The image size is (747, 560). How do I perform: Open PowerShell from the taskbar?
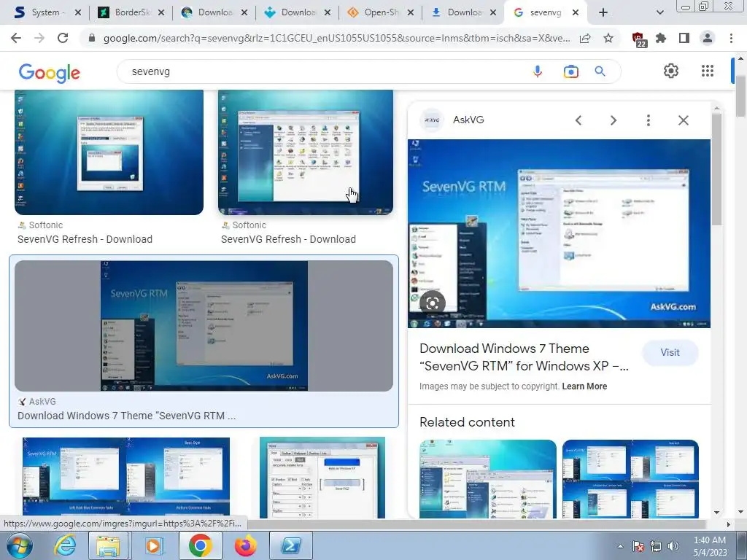(x=290, y=545)
